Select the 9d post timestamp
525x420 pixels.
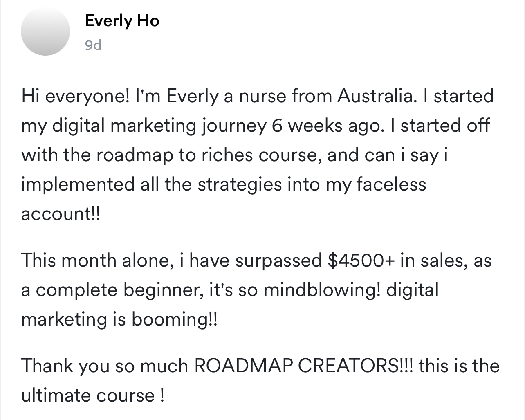(93, 45)
